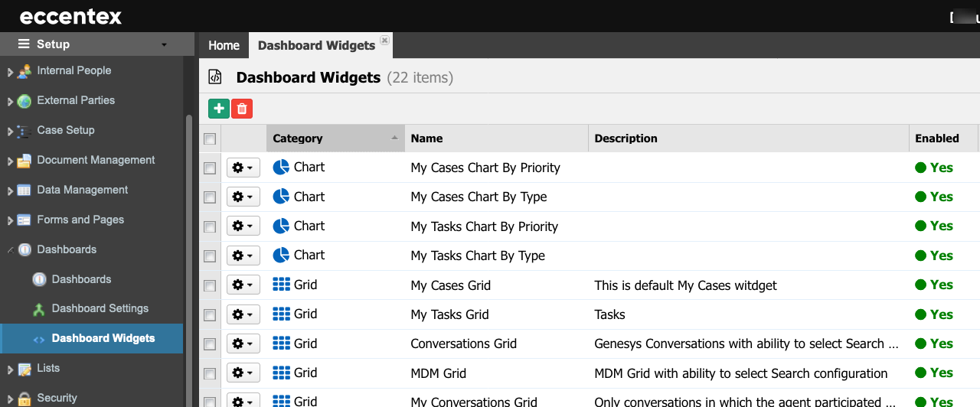Close the Dashboard Widgets tab
Viewport: 980px width, 407px height.
(384, 40)
